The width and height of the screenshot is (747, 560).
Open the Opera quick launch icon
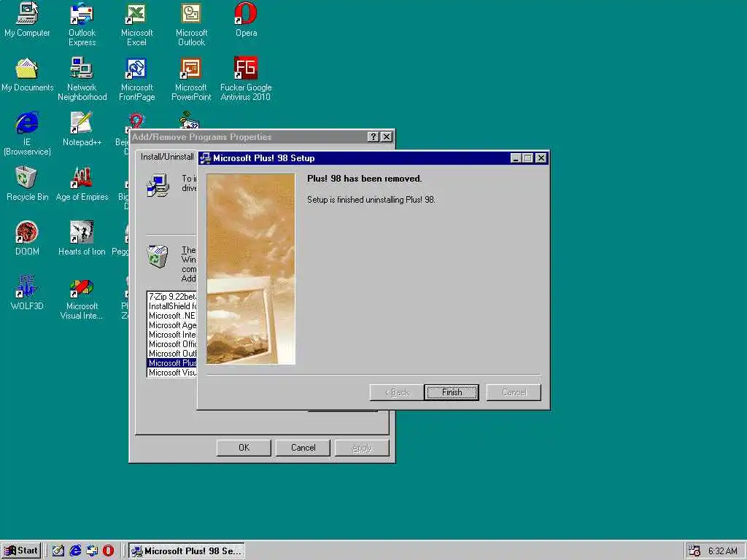coord(109,551)
